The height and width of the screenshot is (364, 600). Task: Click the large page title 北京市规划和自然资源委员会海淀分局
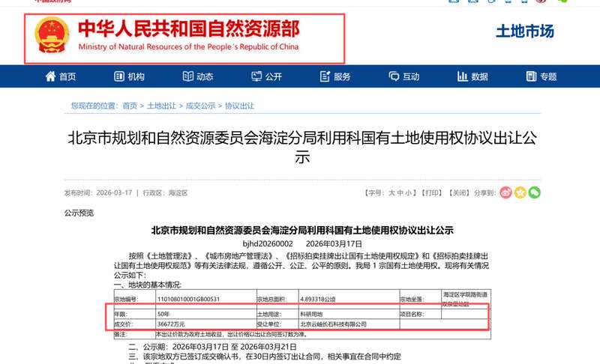point(302,147)
